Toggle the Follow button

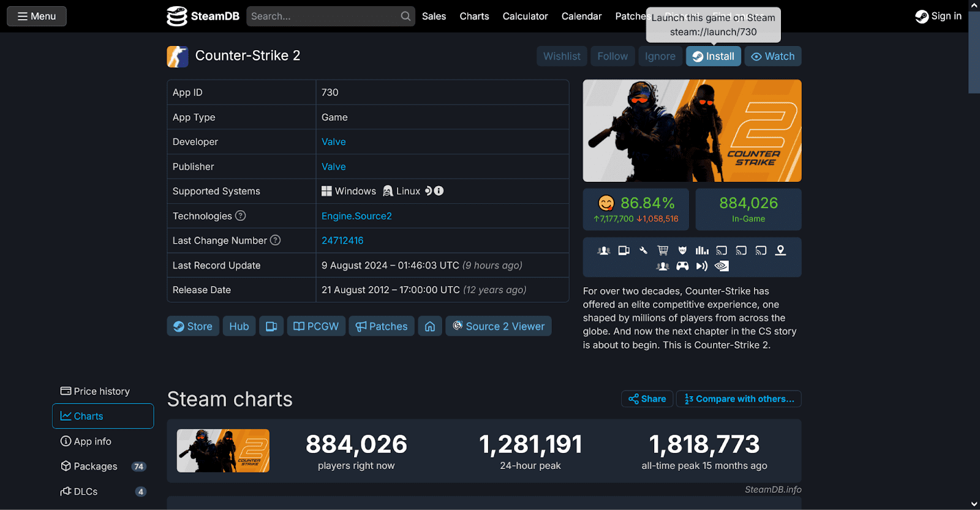(x=612, y=56)
